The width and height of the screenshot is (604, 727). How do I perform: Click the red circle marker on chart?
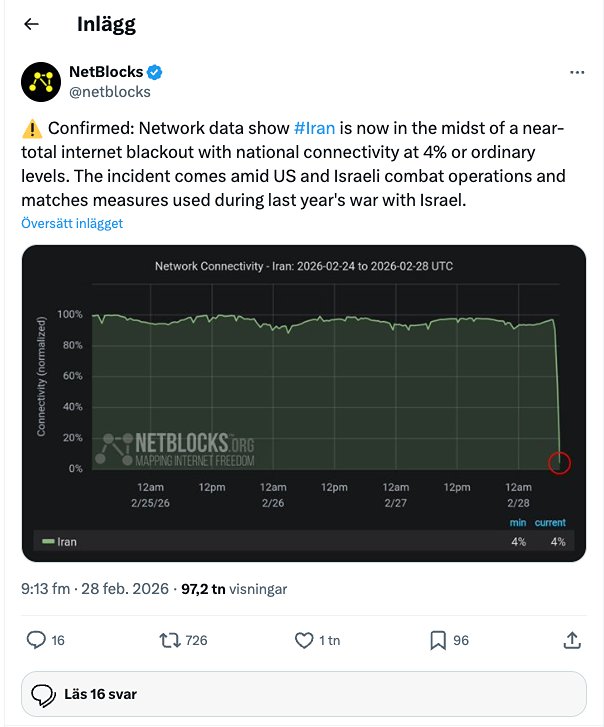pos(560,462)
